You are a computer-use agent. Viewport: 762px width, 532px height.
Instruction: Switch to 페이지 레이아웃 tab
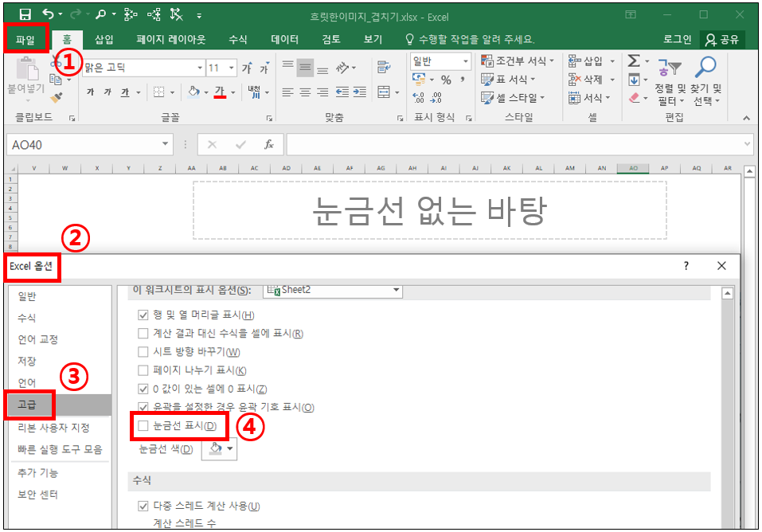[x=171, y=39]
